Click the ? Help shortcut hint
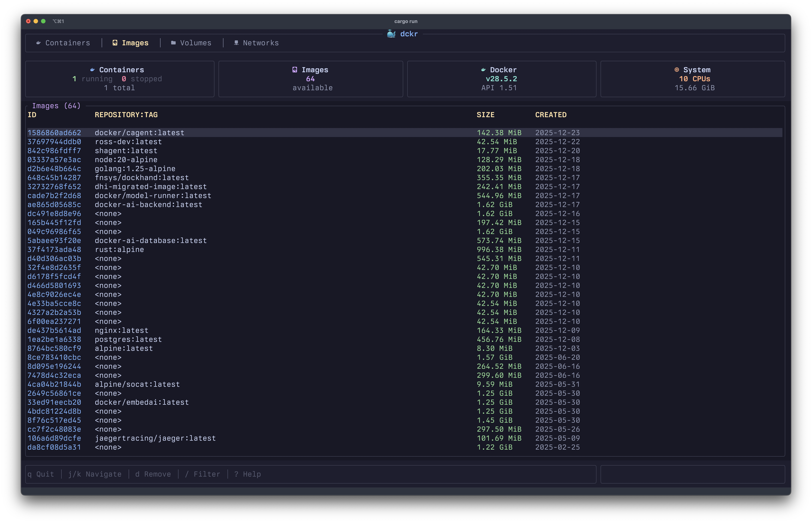Screen dimensions: 812x523 (x=247, y=474)
